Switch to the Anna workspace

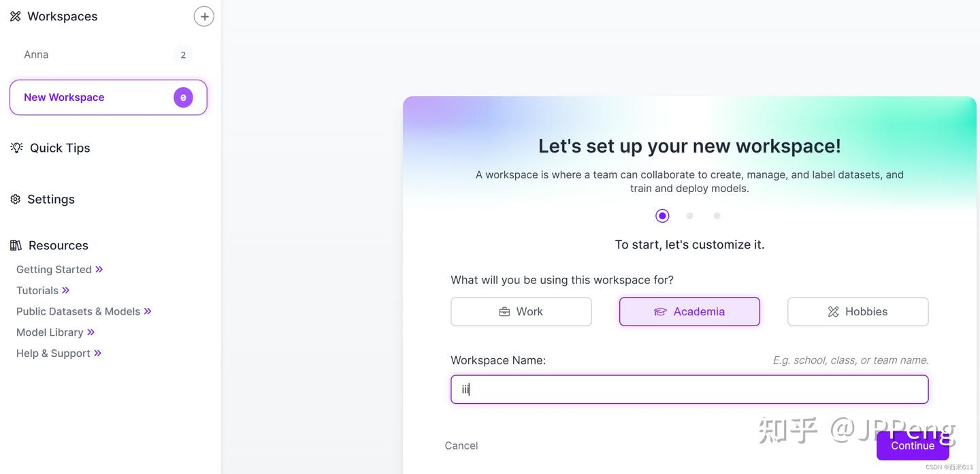pos(36,54)
